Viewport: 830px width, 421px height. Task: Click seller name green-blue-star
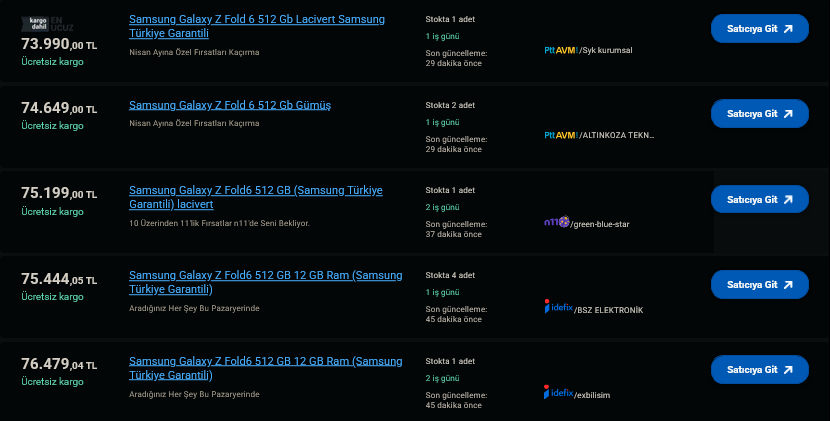pos(600,224)
